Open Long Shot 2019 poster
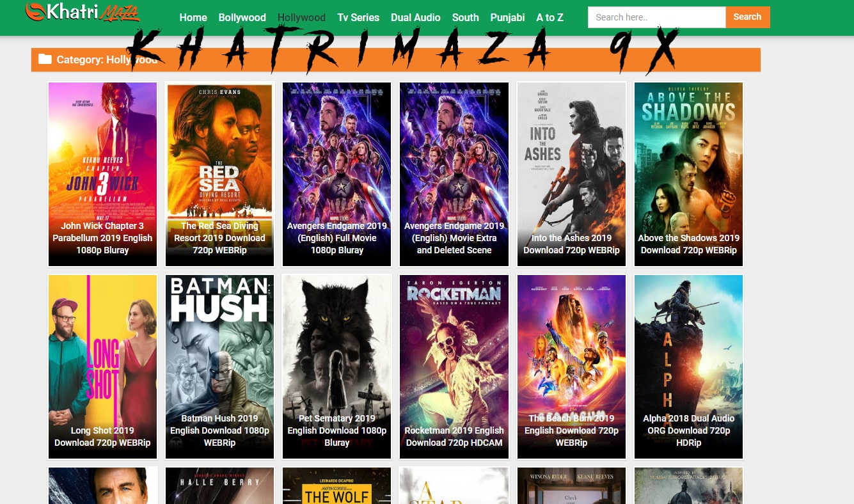This screenshot has height=504, width=854. (x=102, y=366)
